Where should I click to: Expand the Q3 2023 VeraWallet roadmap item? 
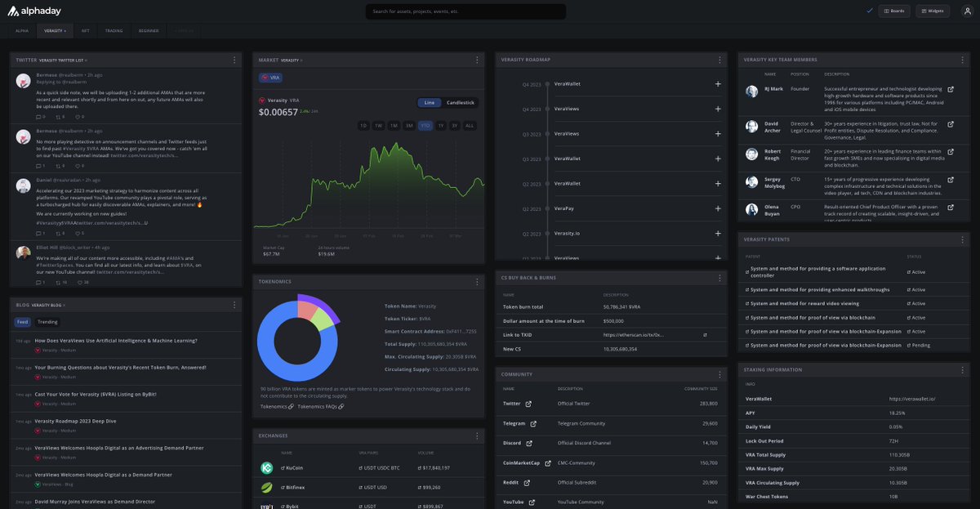718,159
